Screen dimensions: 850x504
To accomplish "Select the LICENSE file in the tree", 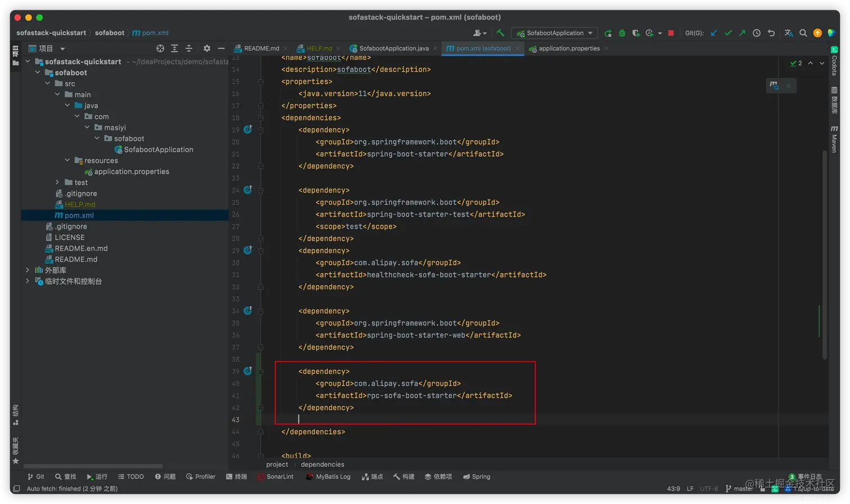I will 70,238.
